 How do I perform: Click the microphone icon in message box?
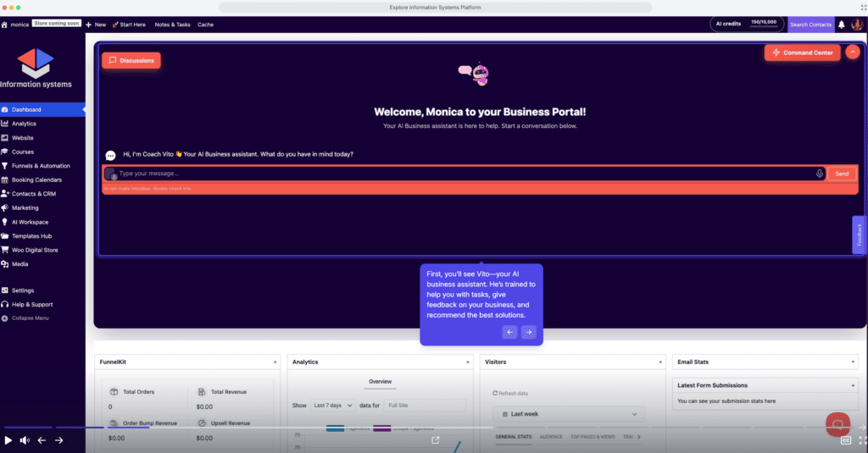[x=819, y=174]
